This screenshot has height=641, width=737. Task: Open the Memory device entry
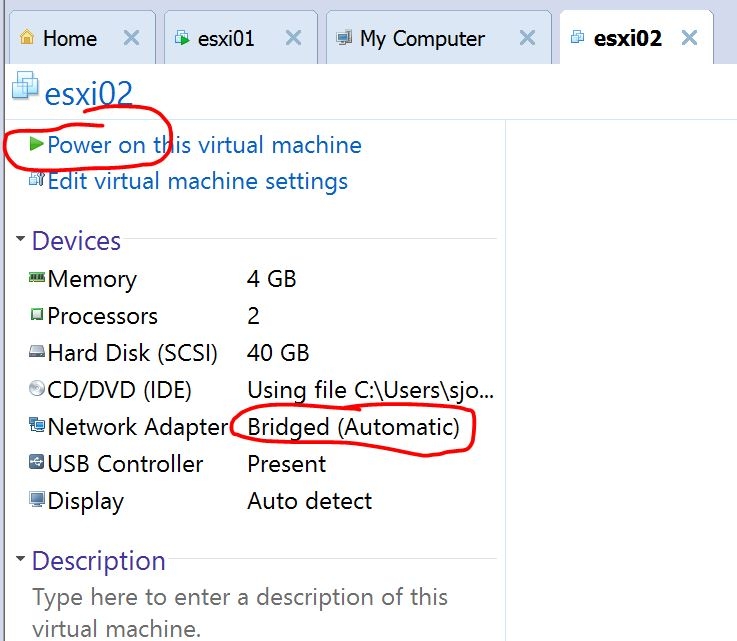[92, 279]
